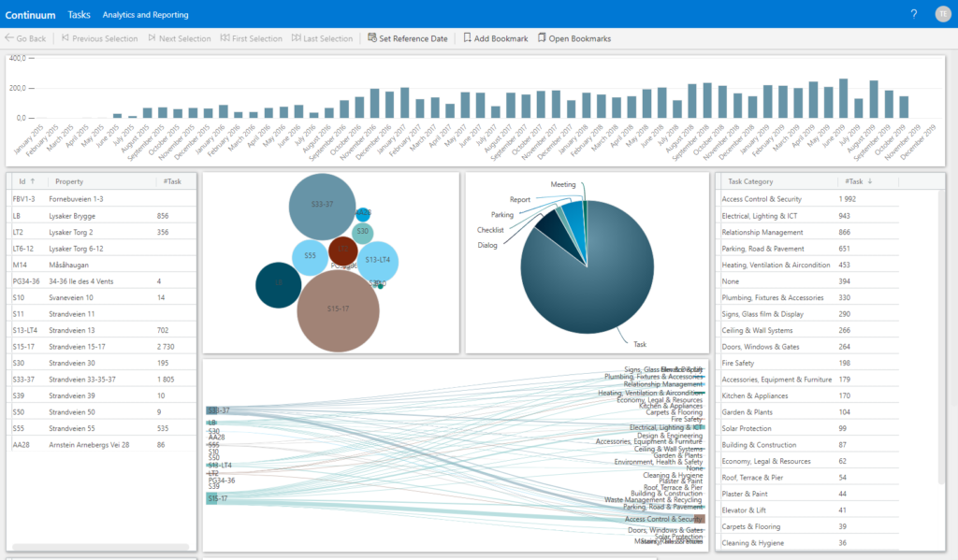This screenshot has height=560, width=958.
Task: Click the Continuum app title
Action: 31,15
